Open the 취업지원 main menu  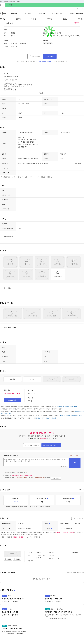point(28,14)
